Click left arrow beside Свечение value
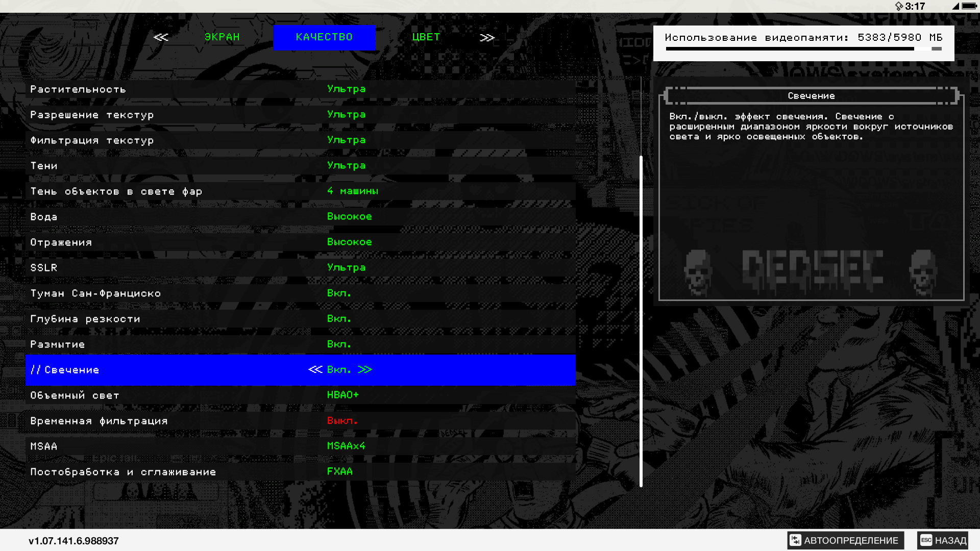Viewport: 980px width, 551px height. pos(315,369)
